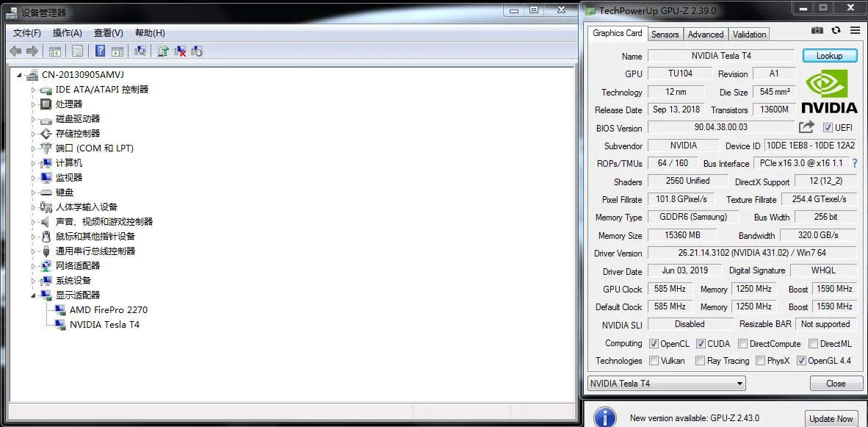
Task: Toggle the DirectML checkbox
Action: click(813, 343)
